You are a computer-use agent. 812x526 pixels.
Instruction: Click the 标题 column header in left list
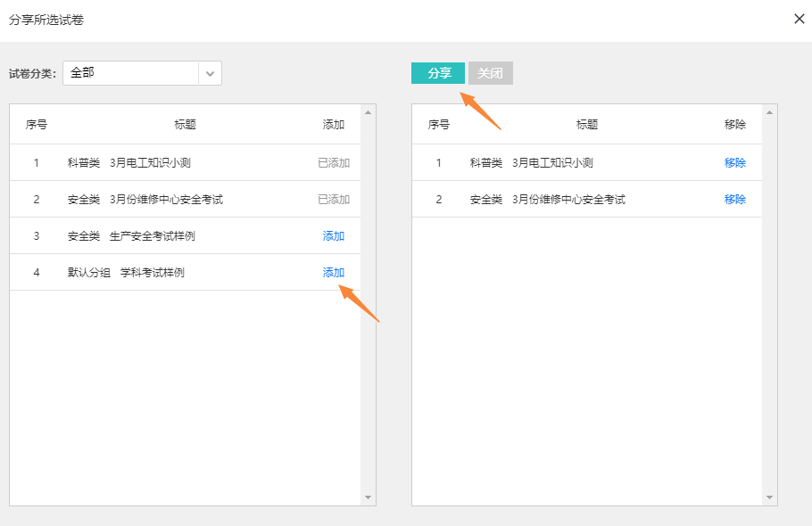pyautogui.click(x=185, y=125)
